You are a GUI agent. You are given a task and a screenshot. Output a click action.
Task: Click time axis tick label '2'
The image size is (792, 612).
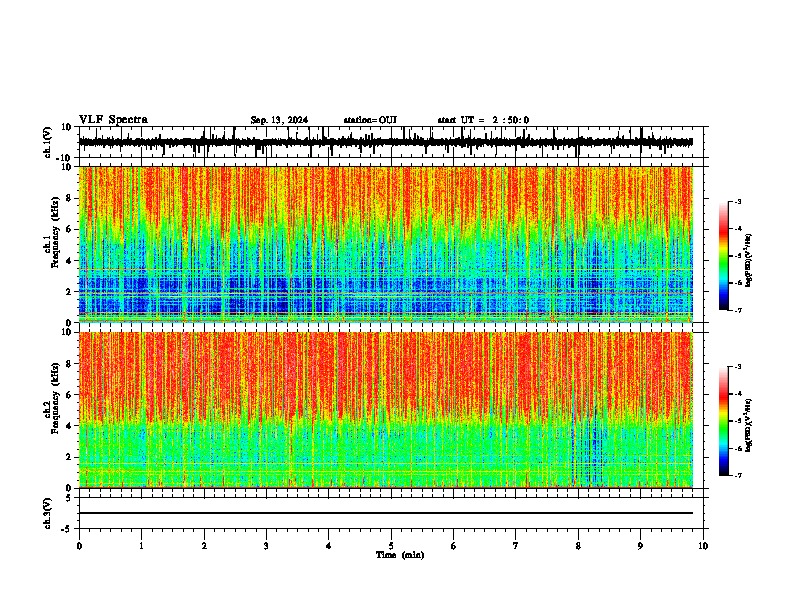[204, 546]
